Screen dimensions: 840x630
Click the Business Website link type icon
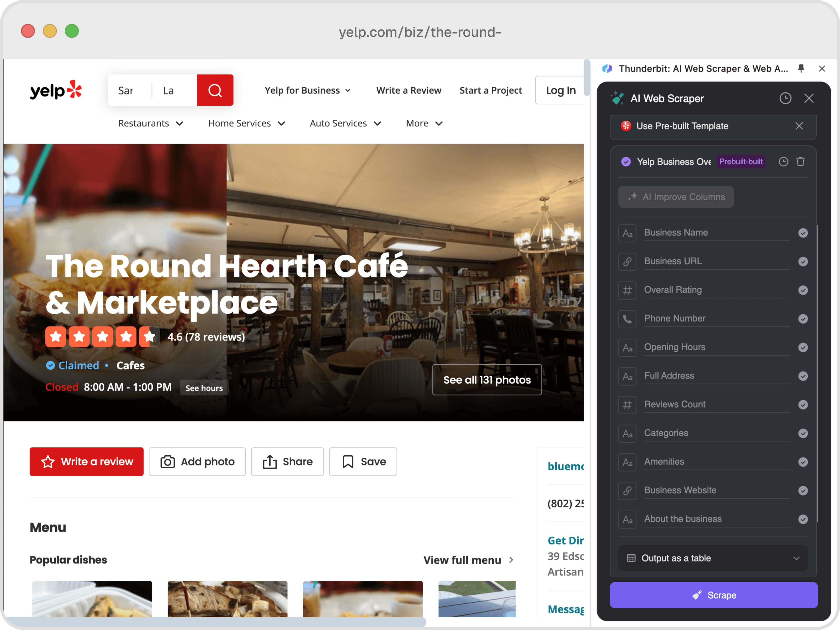(627, 491)
